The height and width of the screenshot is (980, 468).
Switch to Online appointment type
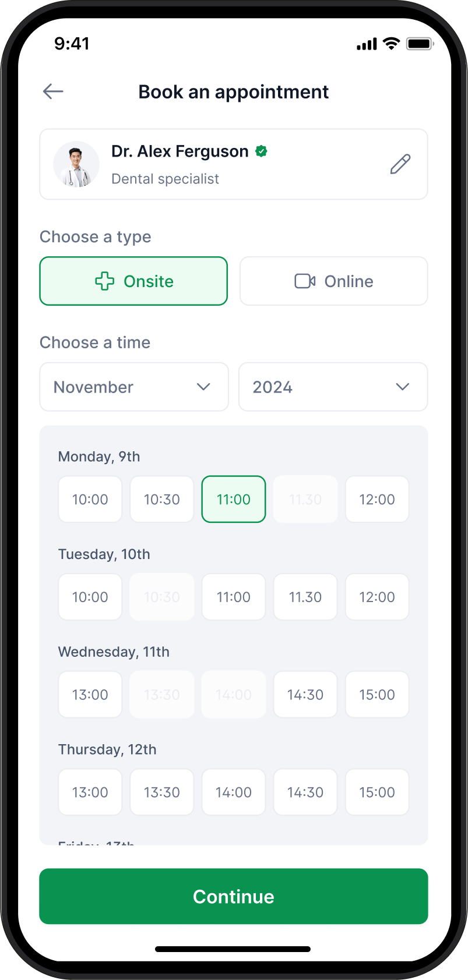click(x=334, y=281)
